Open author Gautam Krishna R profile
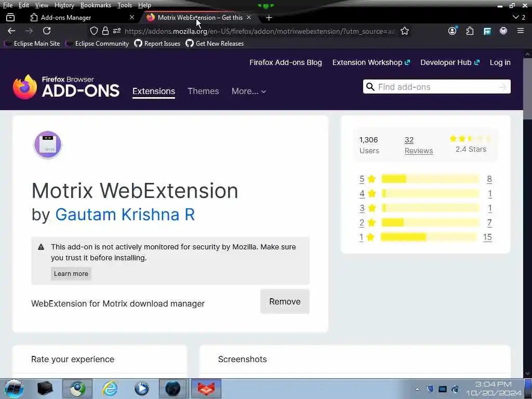 click(125, 215)
